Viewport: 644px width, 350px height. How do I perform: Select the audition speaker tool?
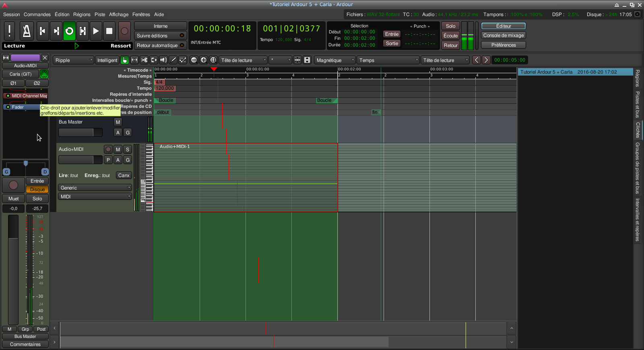point(163,60)
